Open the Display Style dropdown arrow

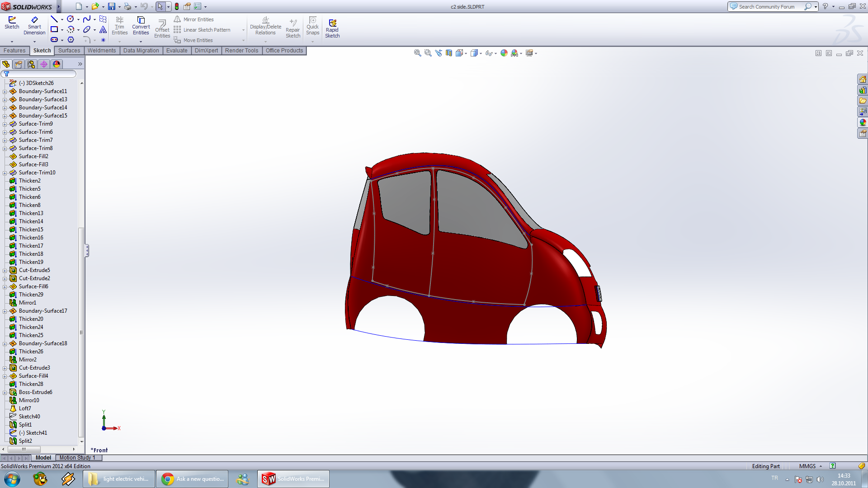[481, 53]
